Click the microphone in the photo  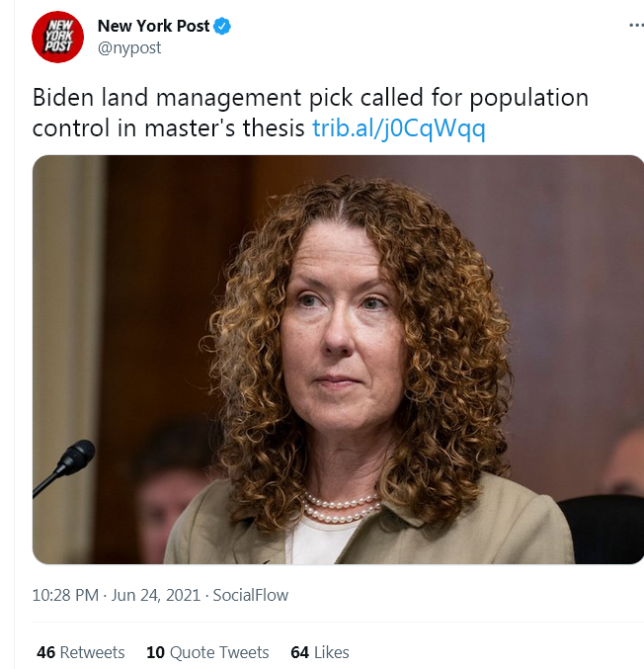pos(64,467)
